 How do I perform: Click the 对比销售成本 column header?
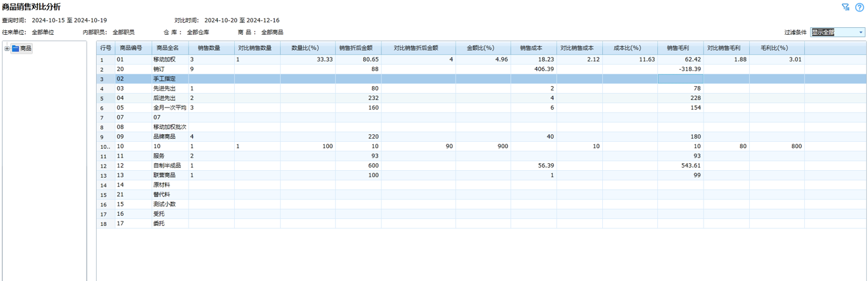[x=577, y=48]
